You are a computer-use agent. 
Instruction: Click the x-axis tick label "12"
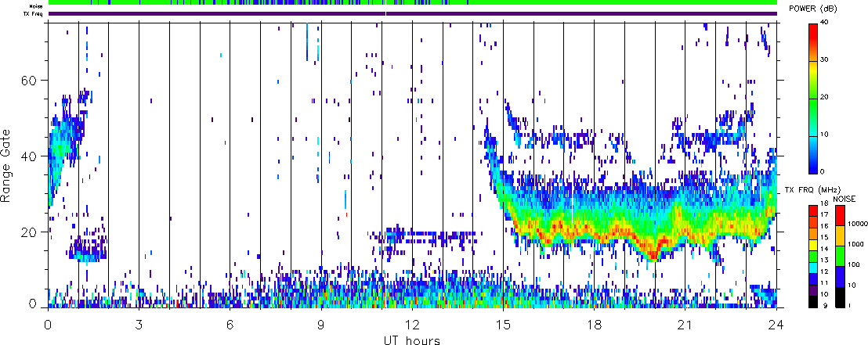[412, 324]
